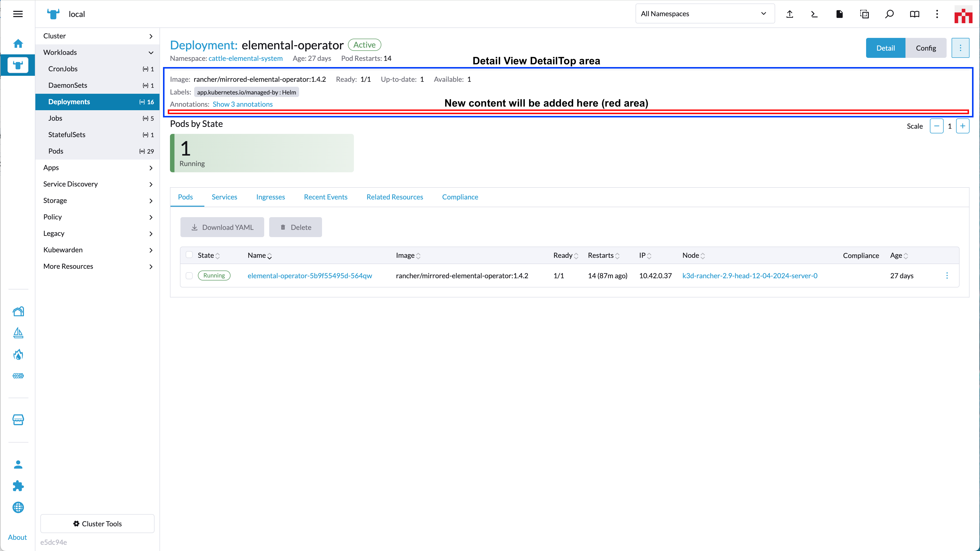Expand the Policy nav group

pyautogui.click(x=97, y=217)
